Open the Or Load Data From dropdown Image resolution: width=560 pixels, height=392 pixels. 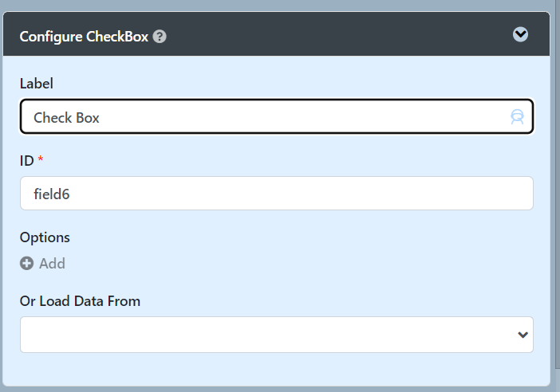click(x=277, y=335)
